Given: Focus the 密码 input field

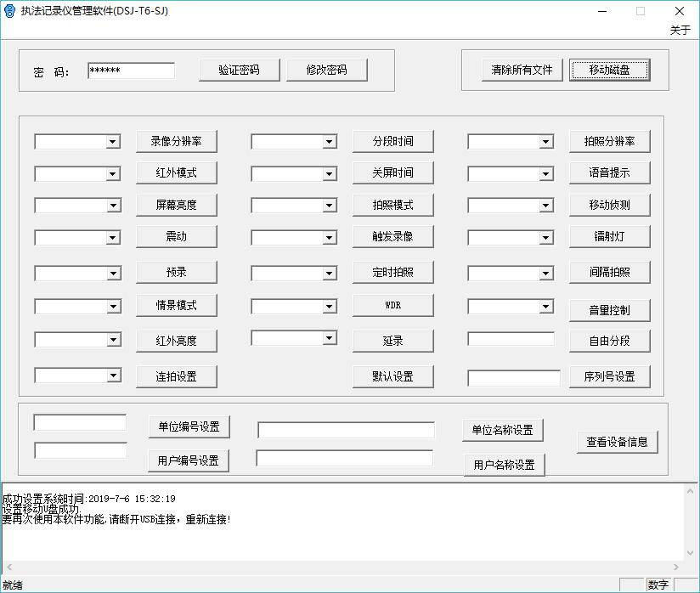Looking at the screenshot, I should 131,71.
